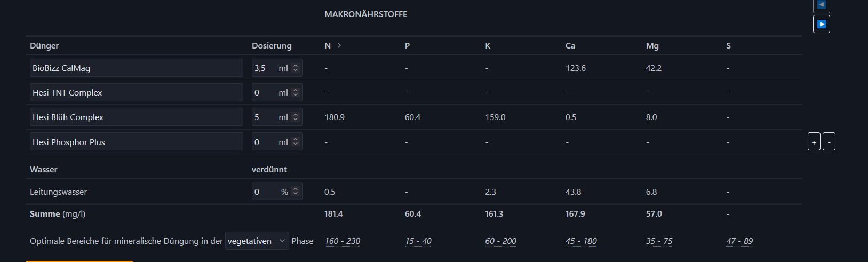Click the right arrow navigation icon

click(x=821, y=24)
